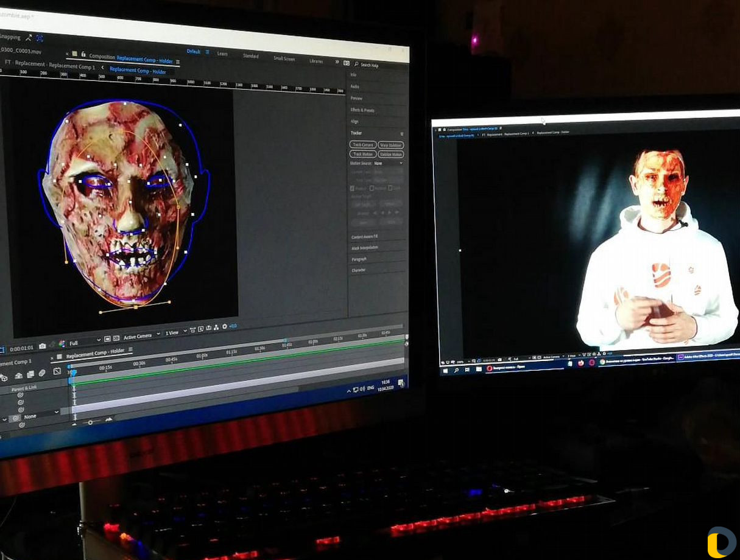Click the Warp Stabilizer button
The image size is (740, 560).
[x=391, y=145]
